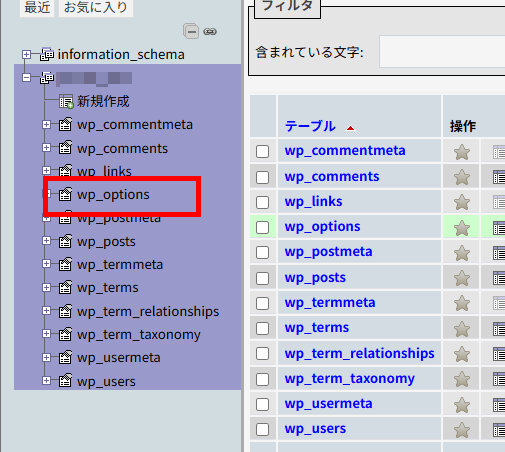Favorite the wp_termmeta table with star
This screenshot has height=452, width=505.
(462, 304)
